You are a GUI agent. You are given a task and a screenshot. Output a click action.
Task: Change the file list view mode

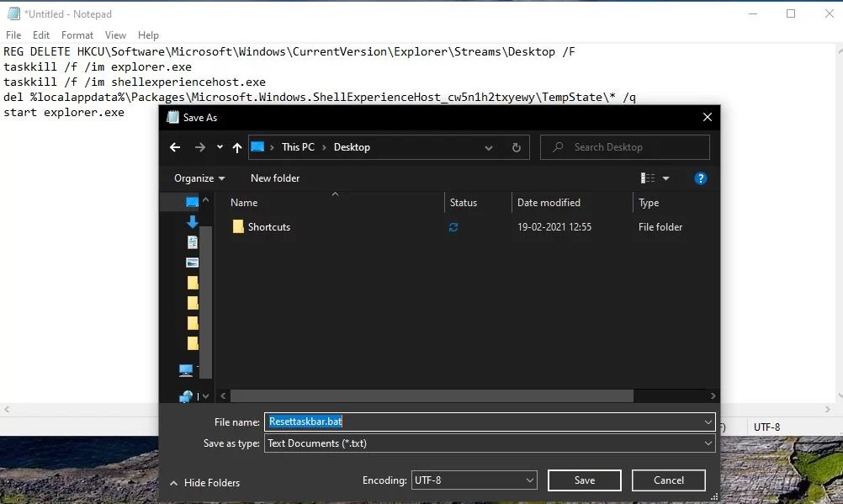[x=649, y=178]
